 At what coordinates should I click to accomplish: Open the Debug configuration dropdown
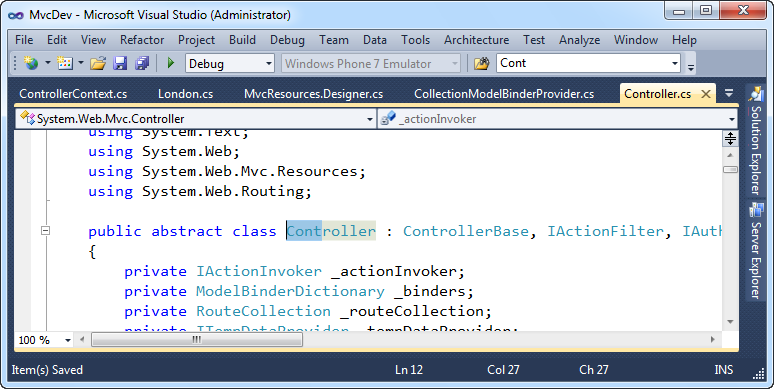(x=230, y=64)
